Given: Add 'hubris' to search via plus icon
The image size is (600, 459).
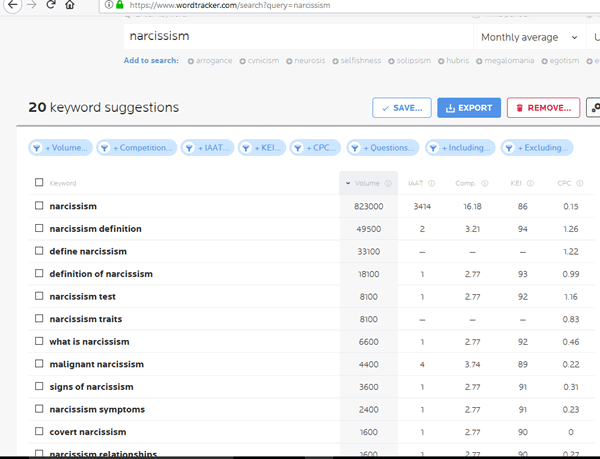Looking at the screenshot, I should tap(441, 61).
